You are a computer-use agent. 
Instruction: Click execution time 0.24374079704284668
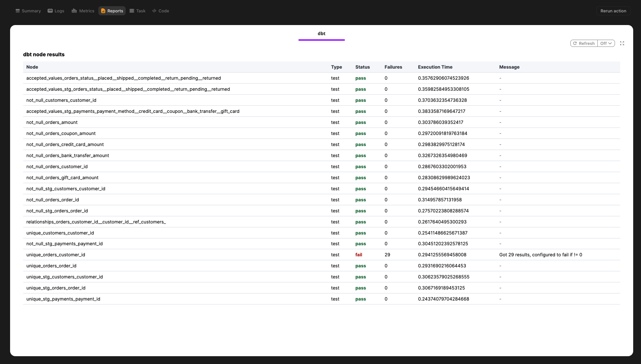(443, 299)
